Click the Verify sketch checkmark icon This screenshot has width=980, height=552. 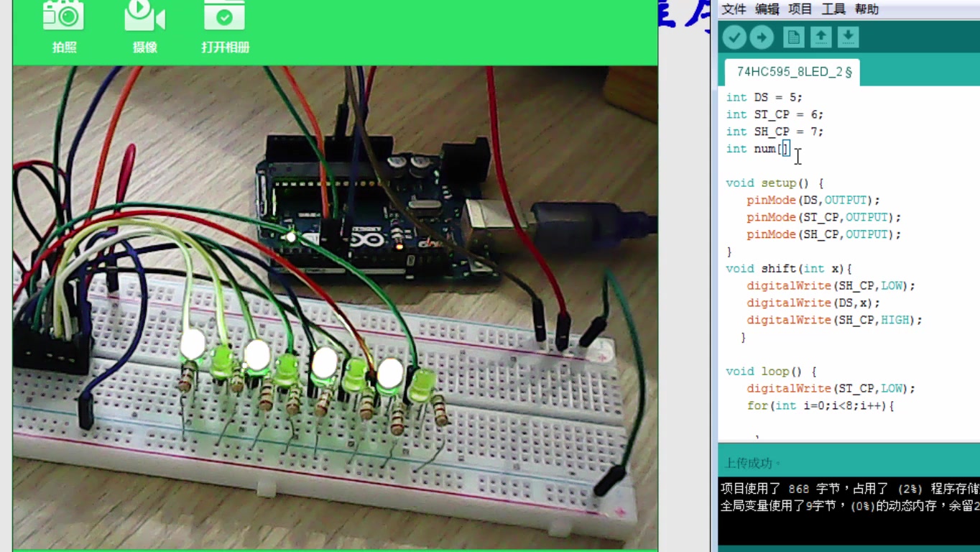coord(734,37)
